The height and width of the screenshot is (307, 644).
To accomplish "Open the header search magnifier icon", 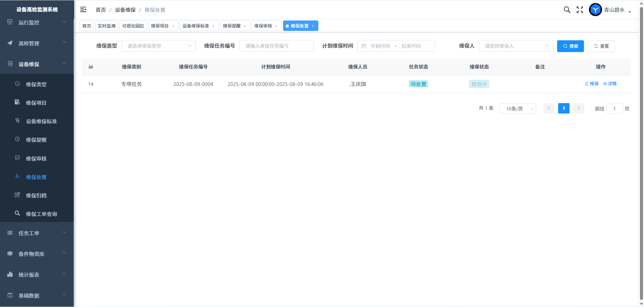I will tap(567, 10).
